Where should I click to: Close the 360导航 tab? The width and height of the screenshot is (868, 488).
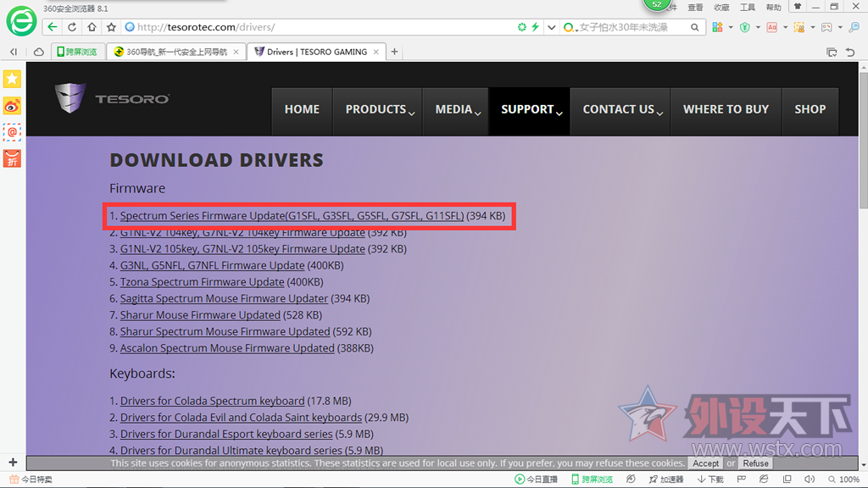click(236, 52)
